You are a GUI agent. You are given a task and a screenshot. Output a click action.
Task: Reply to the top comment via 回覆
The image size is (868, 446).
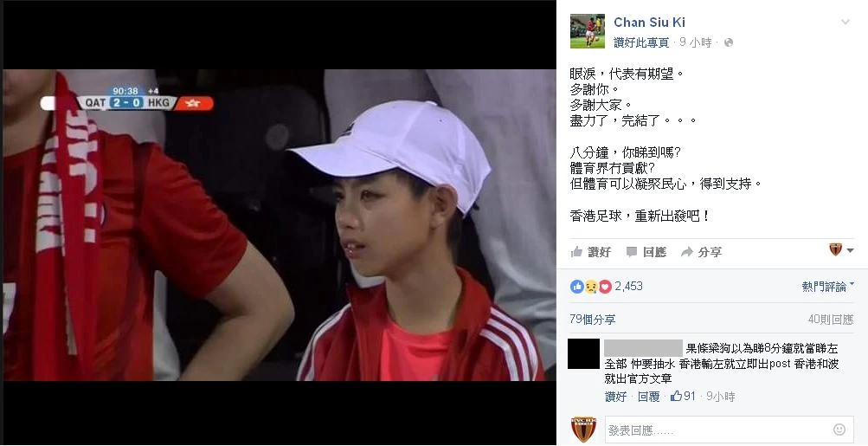coord(648,397)
